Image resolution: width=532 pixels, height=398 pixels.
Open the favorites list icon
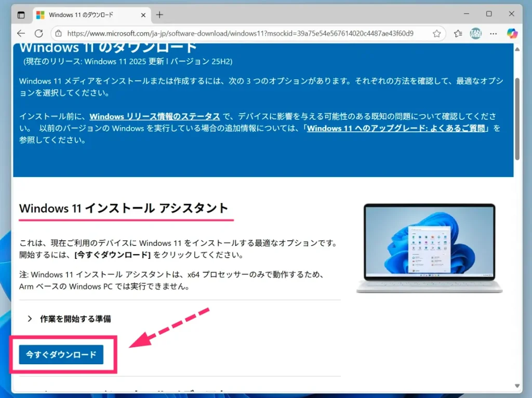point(458,33)
